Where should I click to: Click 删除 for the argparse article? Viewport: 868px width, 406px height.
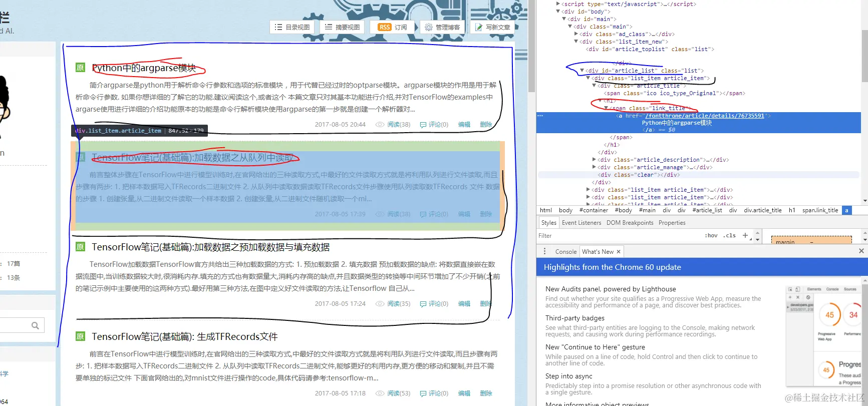click(x=486, y=125)
